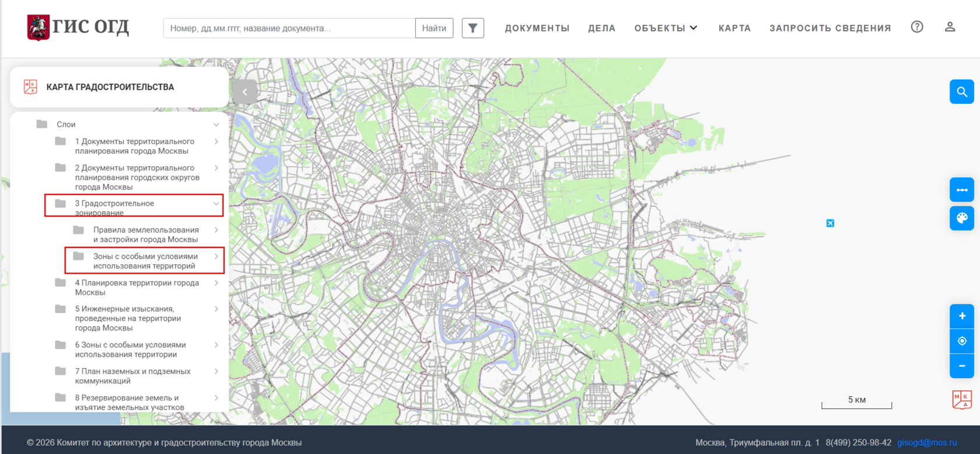Open the Объекты dropdown menu

666,28
